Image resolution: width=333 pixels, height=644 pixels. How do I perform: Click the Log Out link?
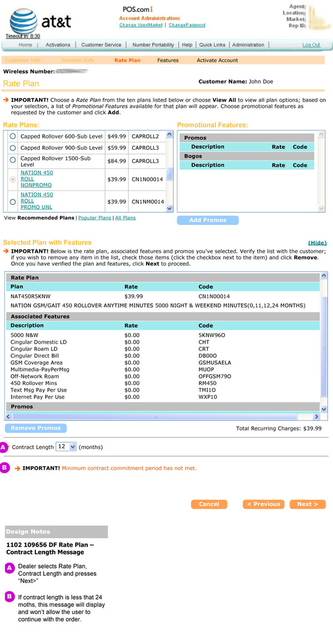[x=311, y=45]
